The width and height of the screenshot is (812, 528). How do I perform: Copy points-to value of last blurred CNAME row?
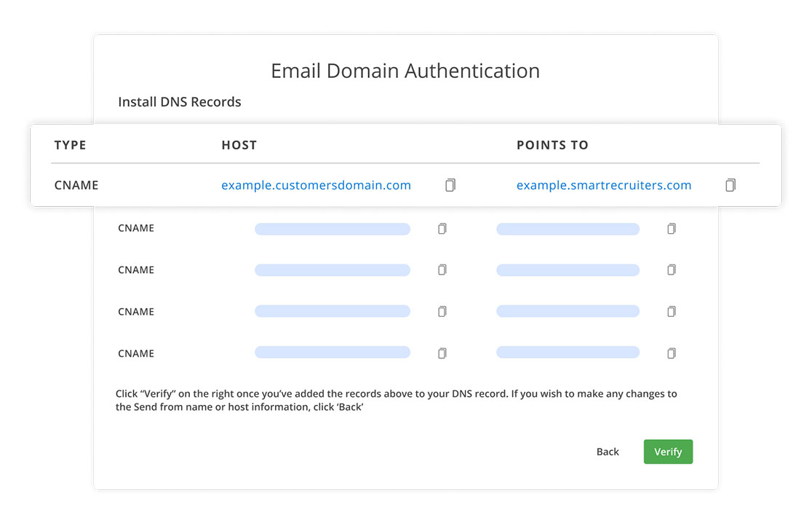[x=671, y=353]
